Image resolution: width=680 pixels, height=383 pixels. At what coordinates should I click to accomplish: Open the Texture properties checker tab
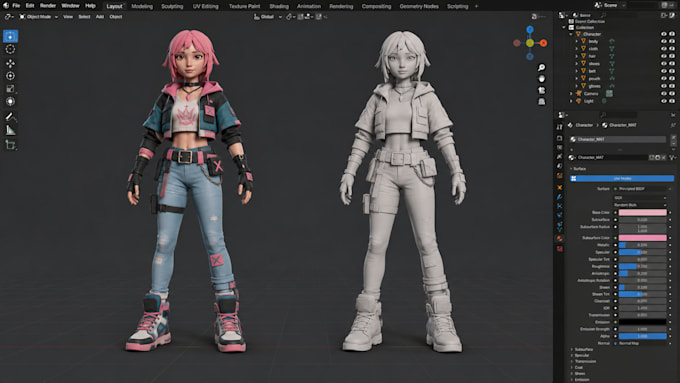(x=559, y=249)
